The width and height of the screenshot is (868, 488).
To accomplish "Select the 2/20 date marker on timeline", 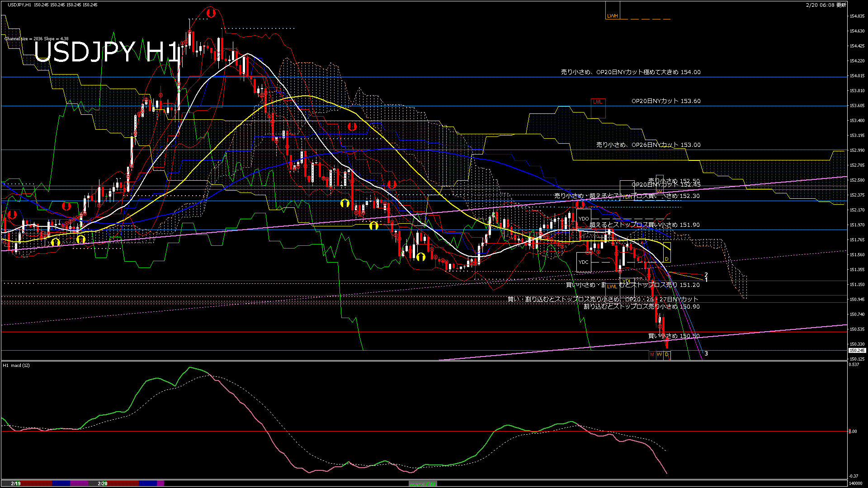I will [x=103, y=483].
